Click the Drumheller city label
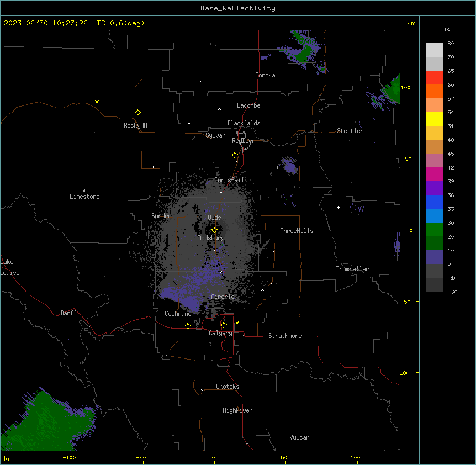Viewport: 476px width, 465px height. (352, 269)
